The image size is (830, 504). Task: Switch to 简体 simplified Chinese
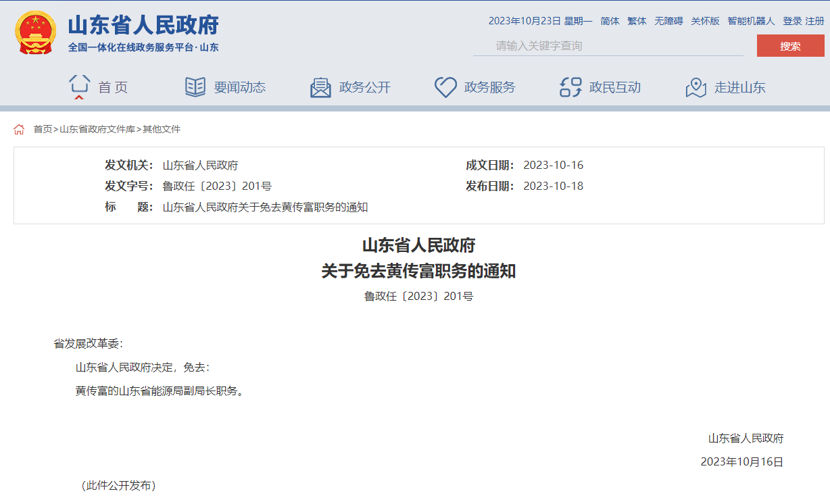(x=610, y=21)
